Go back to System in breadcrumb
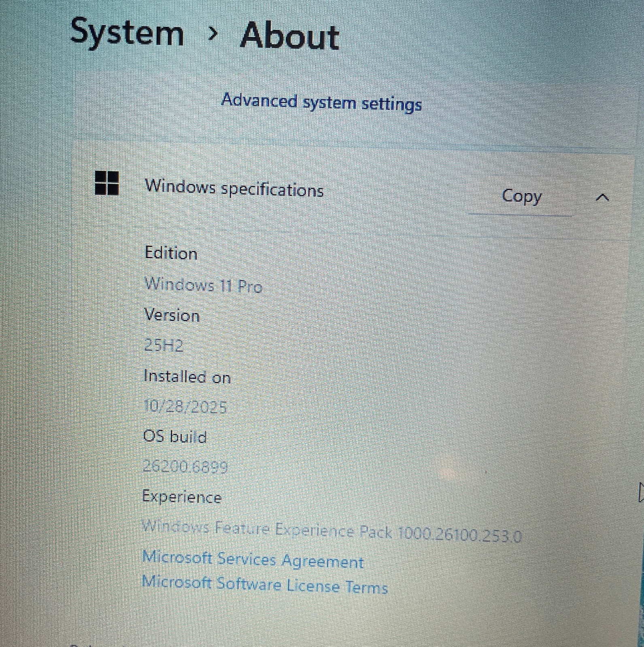The image size is (644, 647). (x=127, y=32)
